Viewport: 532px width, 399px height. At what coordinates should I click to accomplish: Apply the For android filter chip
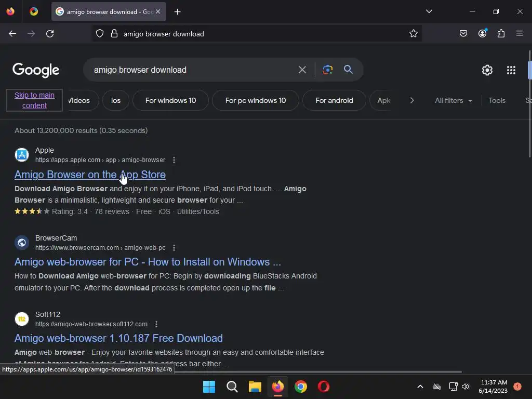(x=334, y=100)
